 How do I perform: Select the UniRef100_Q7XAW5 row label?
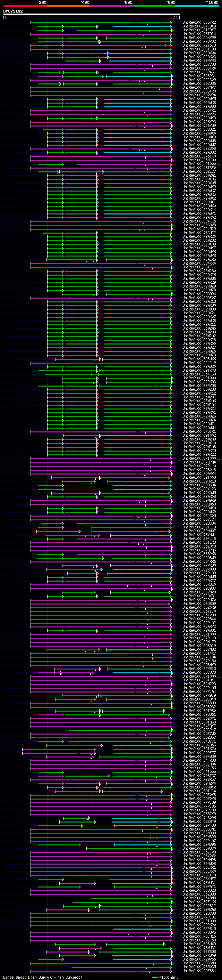coord(199,493)
